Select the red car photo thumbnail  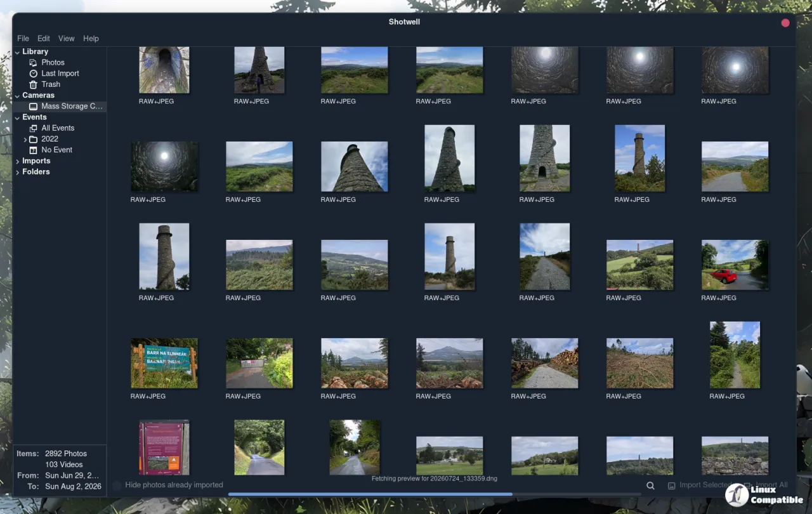735,265
